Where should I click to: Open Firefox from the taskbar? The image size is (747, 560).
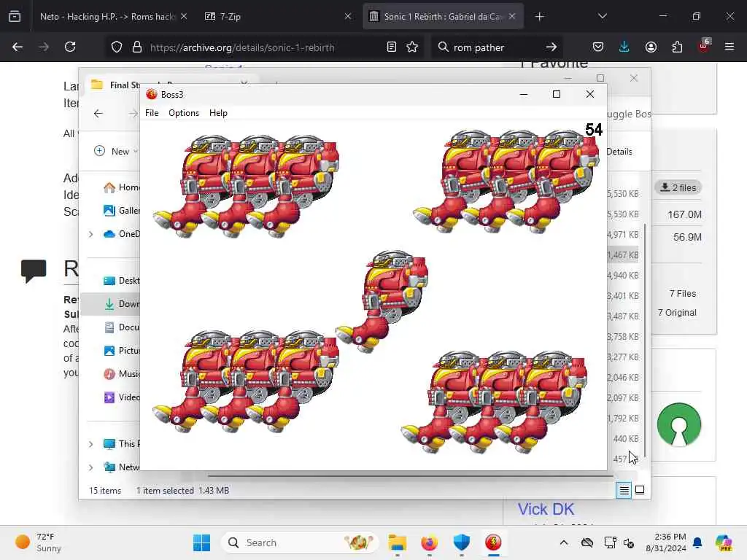tap(429, 542)
